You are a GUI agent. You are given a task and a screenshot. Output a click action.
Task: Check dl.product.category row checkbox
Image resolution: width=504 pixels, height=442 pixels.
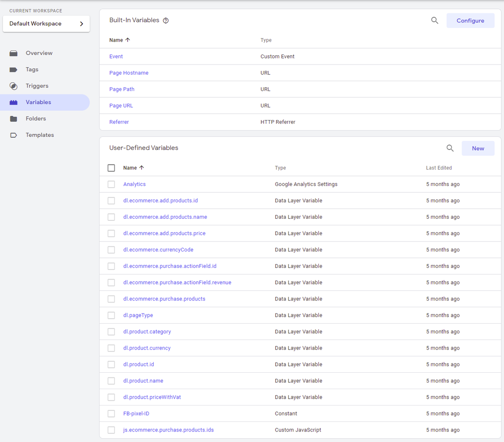coord(111,332)
